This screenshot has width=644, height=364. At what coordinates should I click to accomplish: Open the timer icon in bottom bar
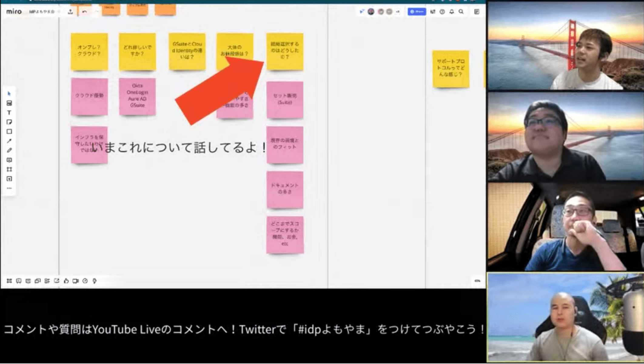(85, 281)
